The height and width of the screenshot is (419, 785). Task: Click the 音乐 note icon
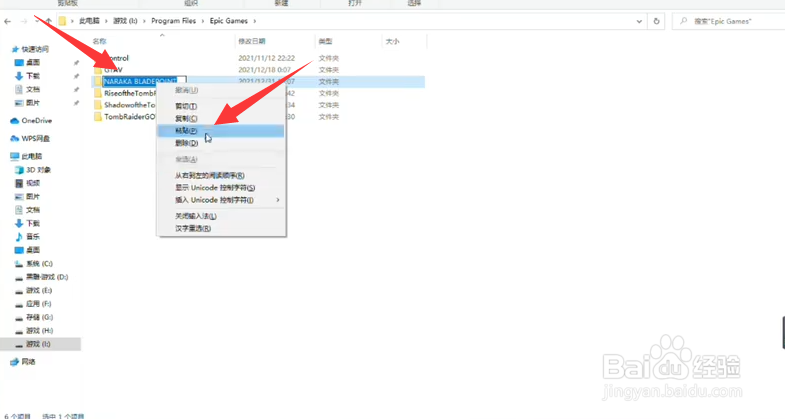(19, 236)
